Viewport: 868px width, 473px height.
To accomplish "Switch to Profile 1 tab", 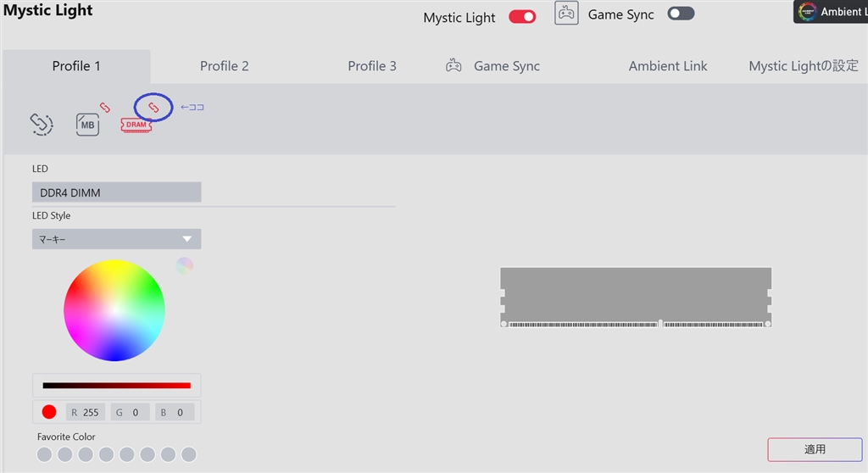I will tap(76, 66).
